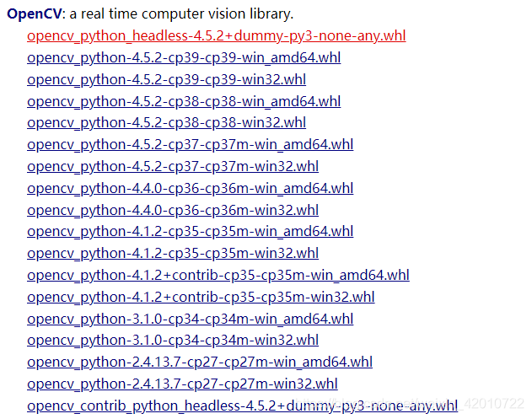532x419 pixels.
Task: Select opencv_python-4.5.2-cp38-cp38-win32.whl link
Action: click(167, 123)
